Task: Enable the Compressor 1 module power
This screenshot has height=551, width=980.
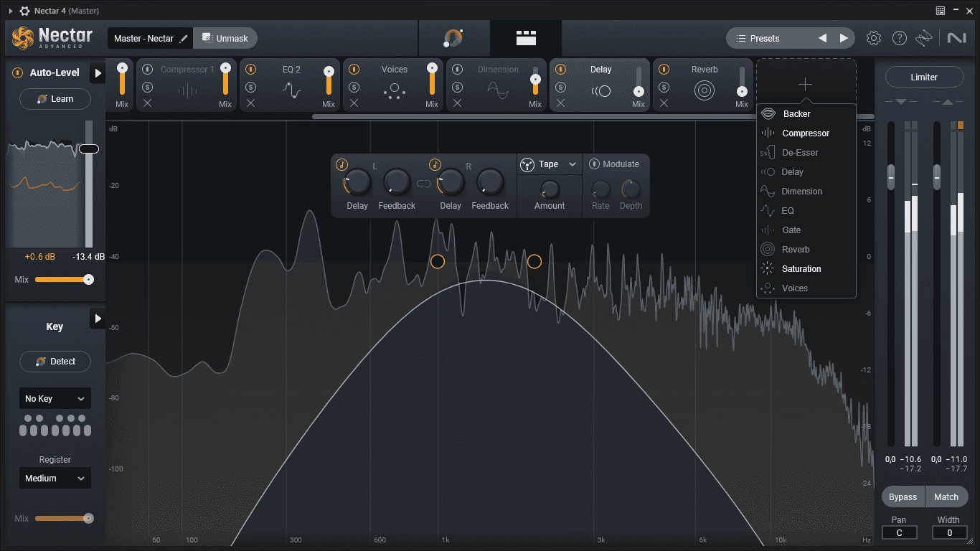Action: tap(147, 70)
